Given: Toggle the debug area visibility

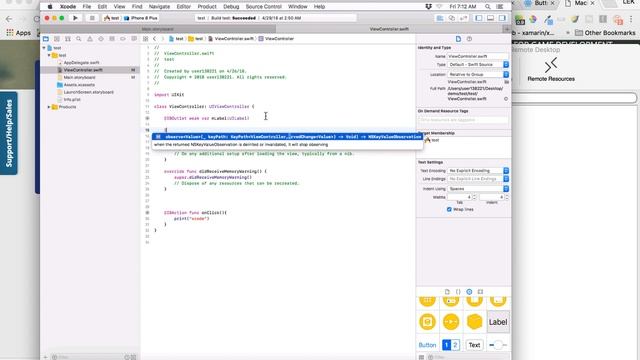Looking at the screenshot, I should (x=491, y=18).
